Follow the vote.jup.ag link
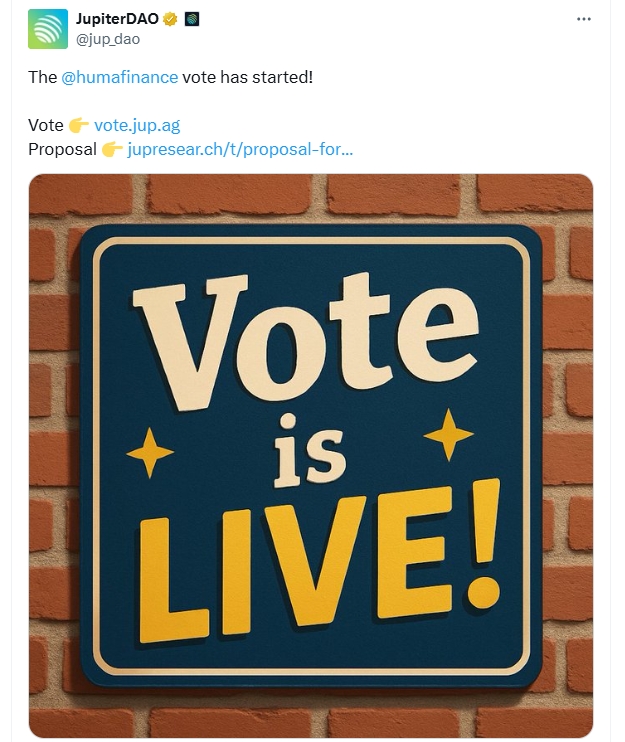The image size is (625, 742). [x=137, y=125]
